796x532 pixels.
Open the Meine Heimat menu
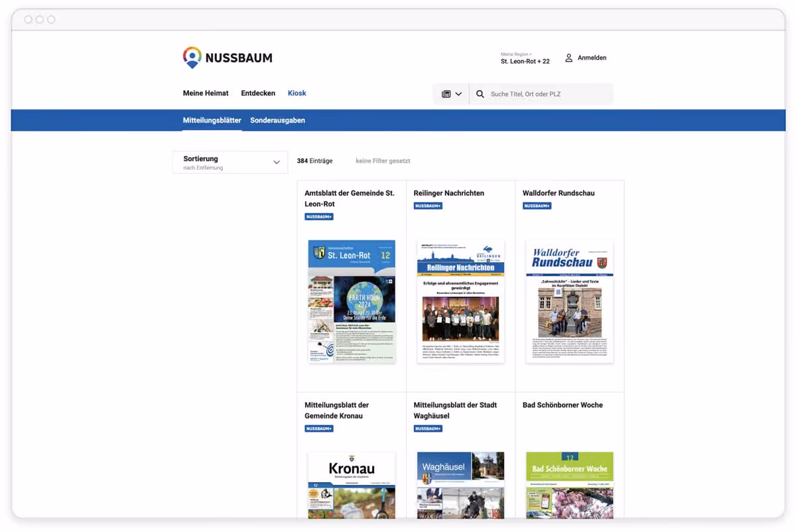pyautogui.click(x=206, y=94)
